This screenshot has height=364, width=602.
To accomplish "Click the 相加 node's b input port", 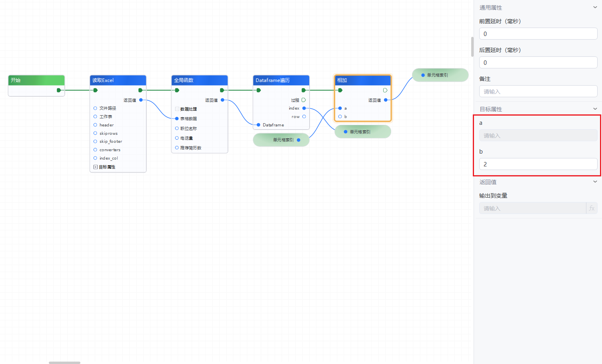I will [340, 116].
